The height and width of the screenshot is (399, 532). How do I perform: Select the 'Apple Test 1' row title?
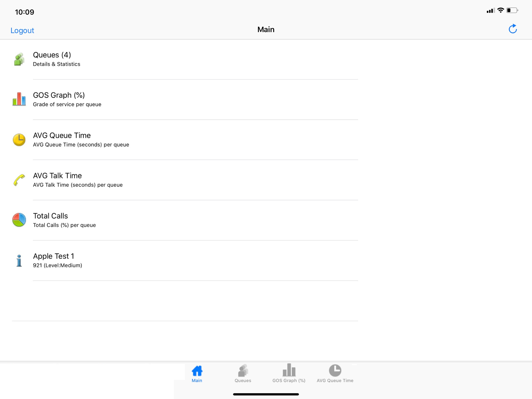pos(54,256)
